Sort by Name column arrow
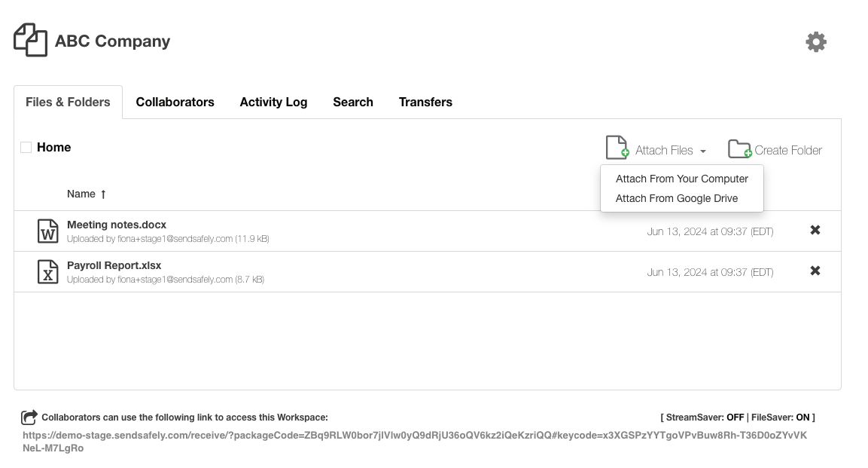The width and height of the screenshot is (868, 468). [x=103, y=194]
